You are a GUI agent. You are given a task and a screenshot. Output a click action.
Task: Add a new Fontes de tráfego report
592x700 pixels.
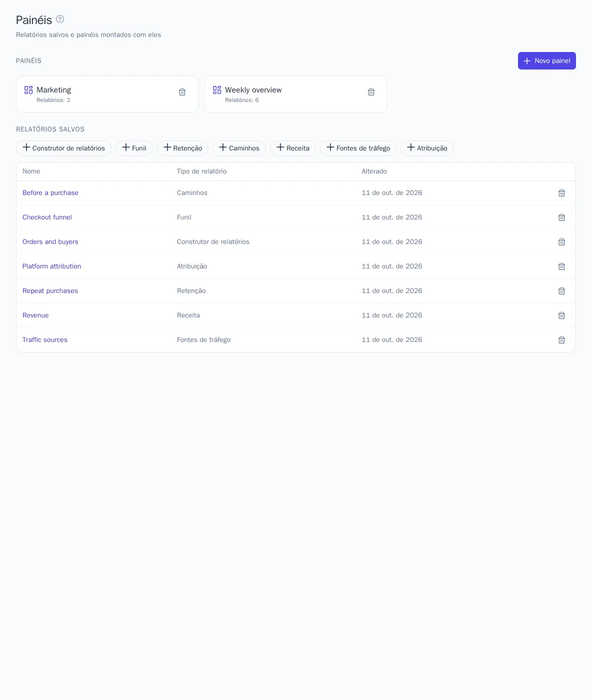358,148
